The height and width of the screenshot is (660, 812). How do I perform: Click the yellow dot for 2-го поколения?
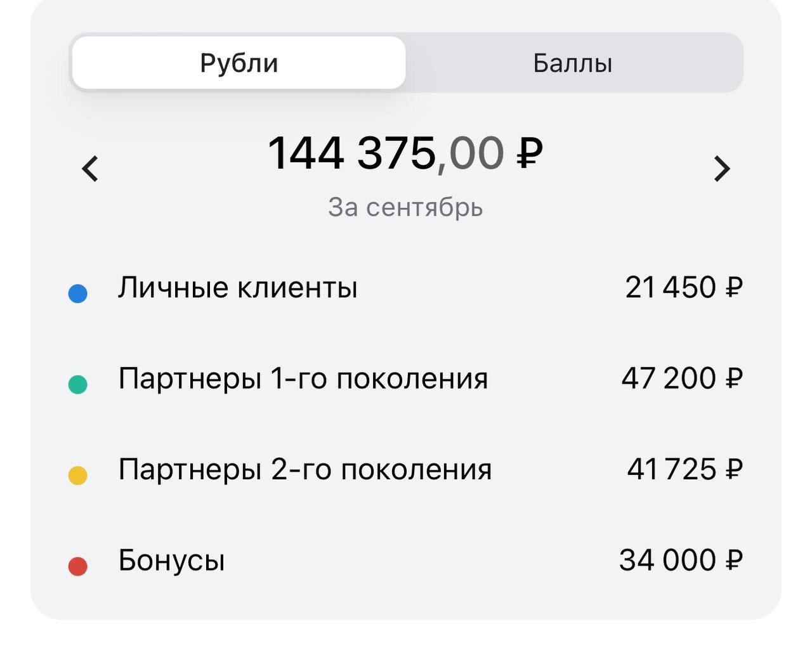point(77,476)
